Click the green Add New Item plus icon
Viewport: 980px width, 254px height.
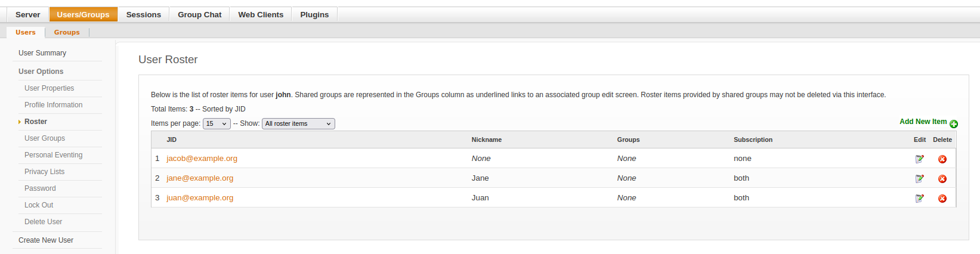pyautogui.click(x=953, y=124)
